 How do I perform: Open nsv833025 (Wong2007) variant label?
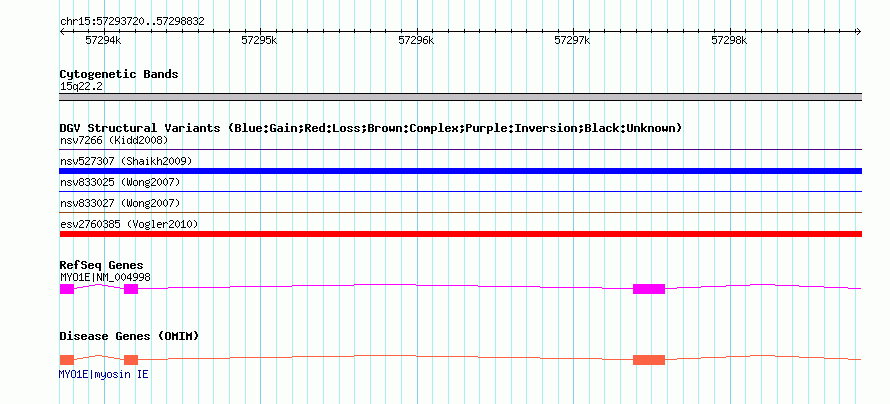[x=120, y=182]
